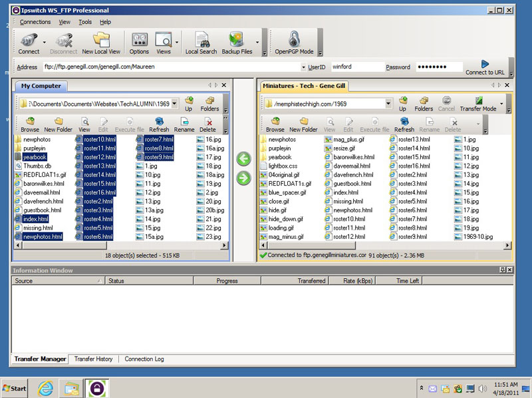Viewport: 532px width, 398px height.
Task: Go Up in My Computer pane
Action: [189, 104]
